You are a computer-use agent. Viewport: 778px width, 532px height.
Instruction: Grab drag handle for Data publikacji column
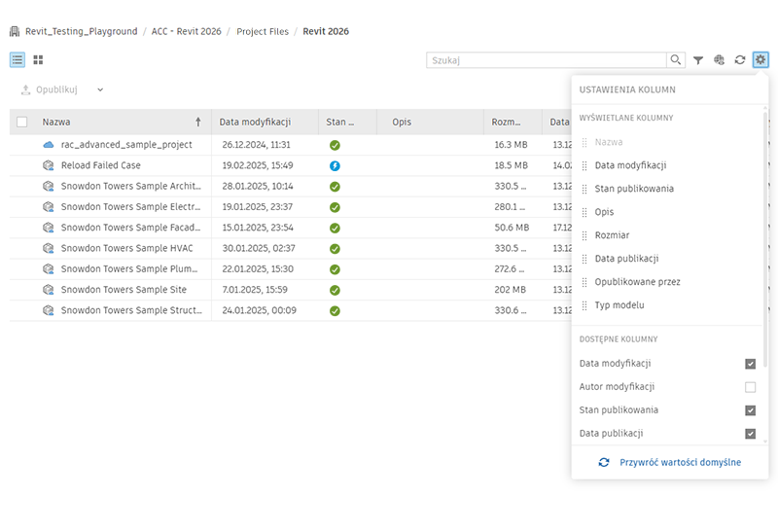pos(584,259)
